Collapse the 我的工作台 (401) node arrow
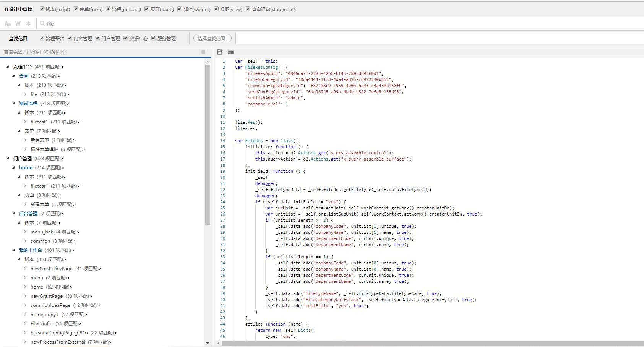Screen dimensions: 644x347 [x=14, y=250]
